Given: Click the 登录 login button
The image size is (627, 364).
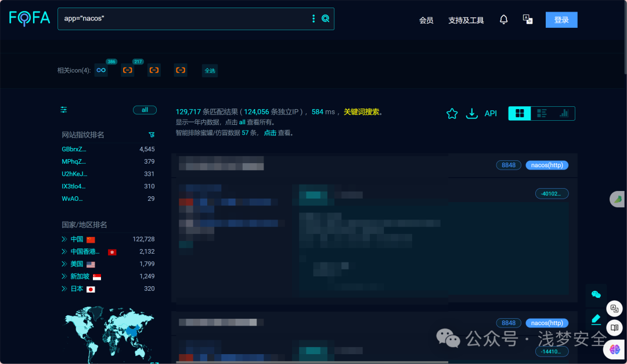Looking at the screenshot, I should (x=561, y=20).
